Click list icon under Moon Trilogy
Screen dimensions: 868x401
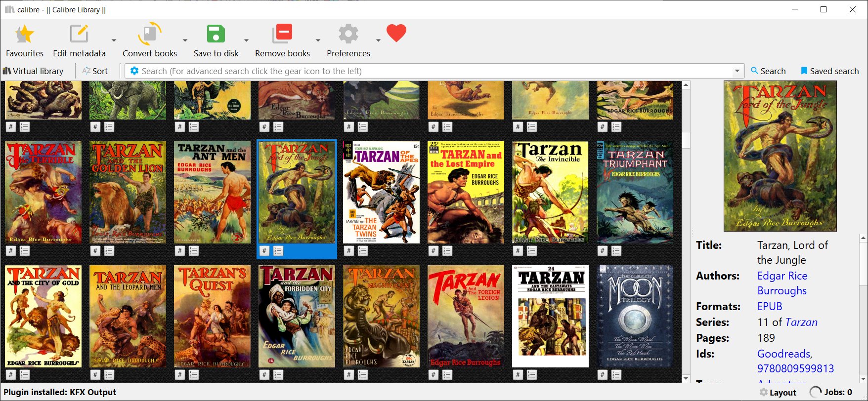[x=616, y=375]
